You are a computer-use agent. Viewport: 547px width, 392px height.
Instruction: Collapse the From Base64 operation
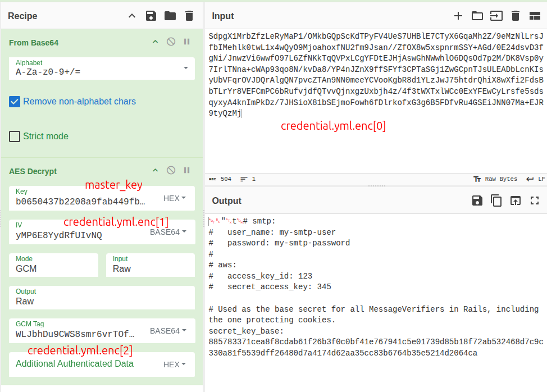pos(155,42)
